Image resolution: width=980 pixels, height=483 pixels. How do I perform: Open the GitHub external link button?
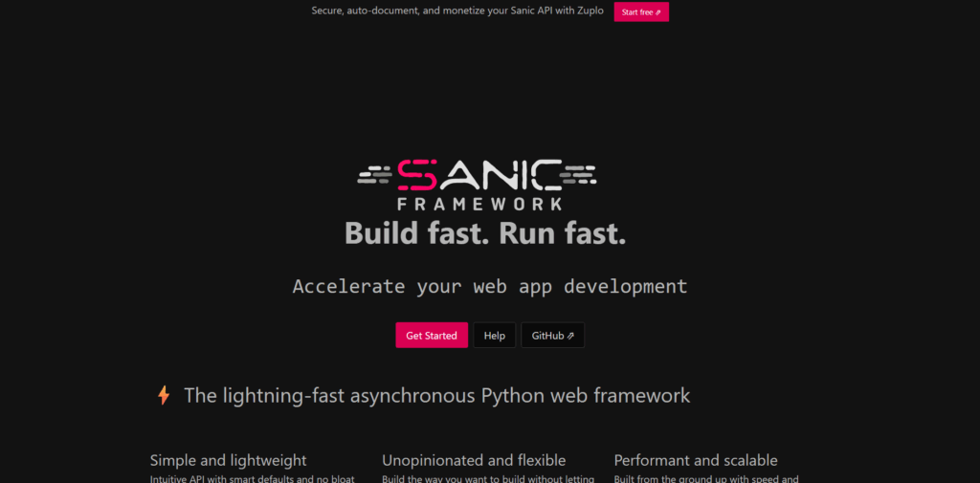pyautogui.click(x=552, y=336)
